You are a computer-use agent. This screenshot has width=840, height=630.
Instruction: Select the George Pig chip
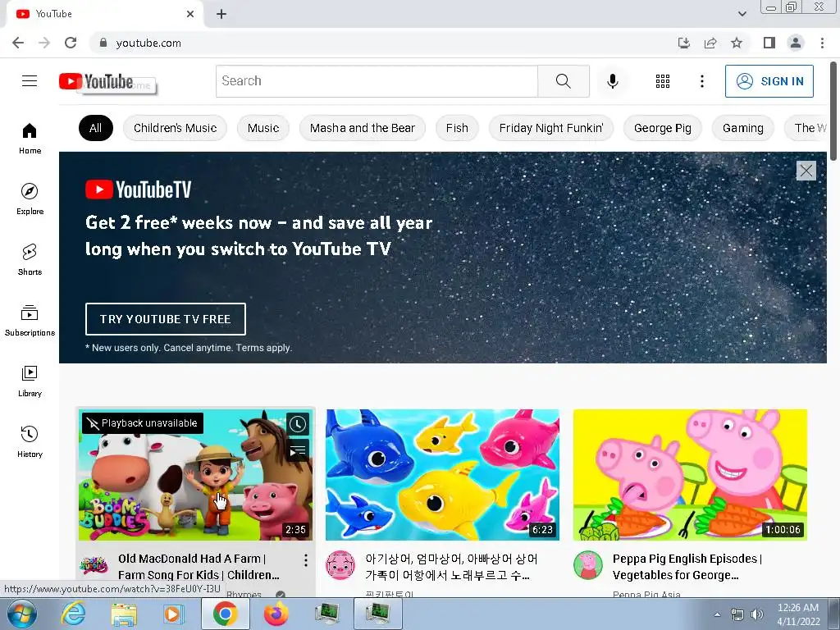pos(663,128)
